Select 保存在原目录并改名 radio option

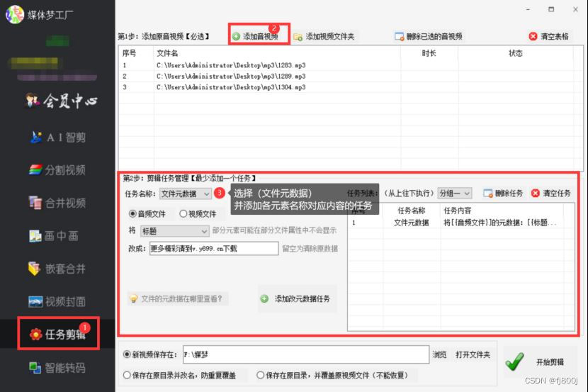(x=127, y=375)
